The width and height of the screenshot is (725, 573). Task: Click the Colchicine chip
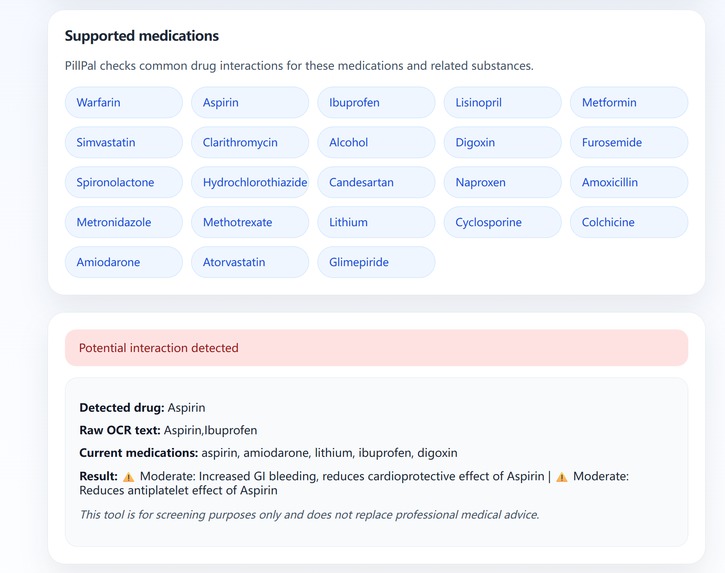[x=629, y=222]
